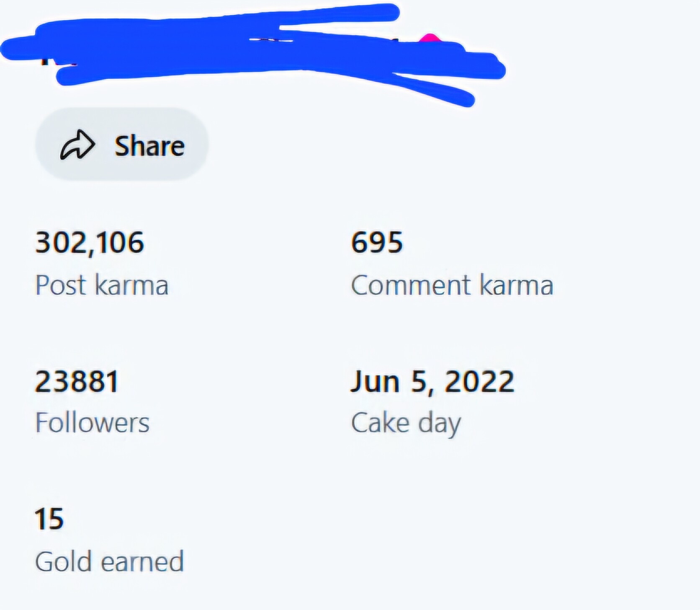Click the word day after Cake

tap(440, 424)
